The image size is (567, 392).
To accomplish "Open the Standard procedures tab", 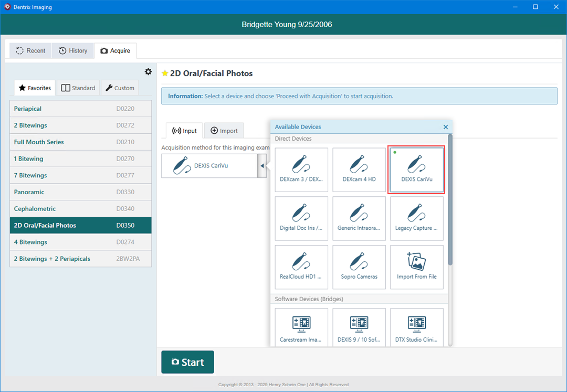I will pyautogui.click(x=78, y=88).
